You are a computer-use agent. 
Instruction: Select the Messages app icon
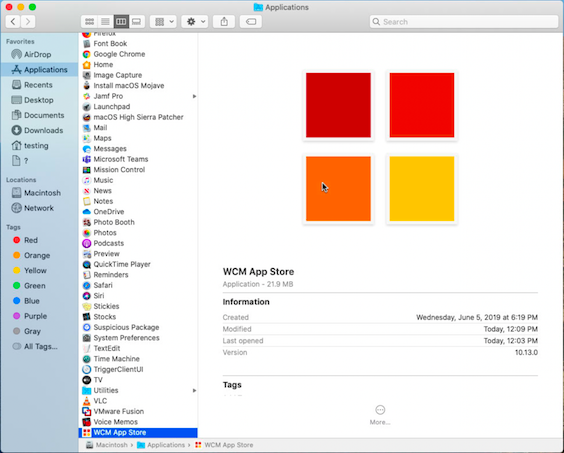click(x=86, y=149)
